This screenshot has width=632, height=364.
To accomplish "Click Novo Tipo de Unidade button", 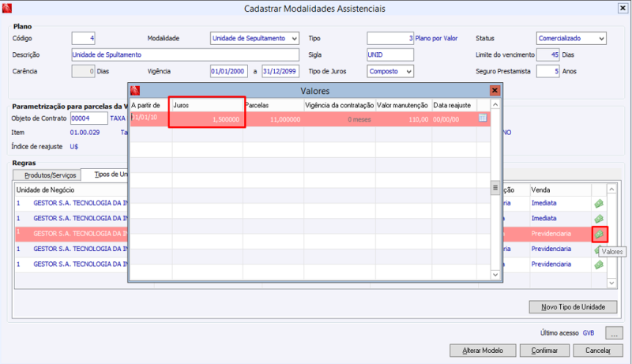I will [573, 307].
